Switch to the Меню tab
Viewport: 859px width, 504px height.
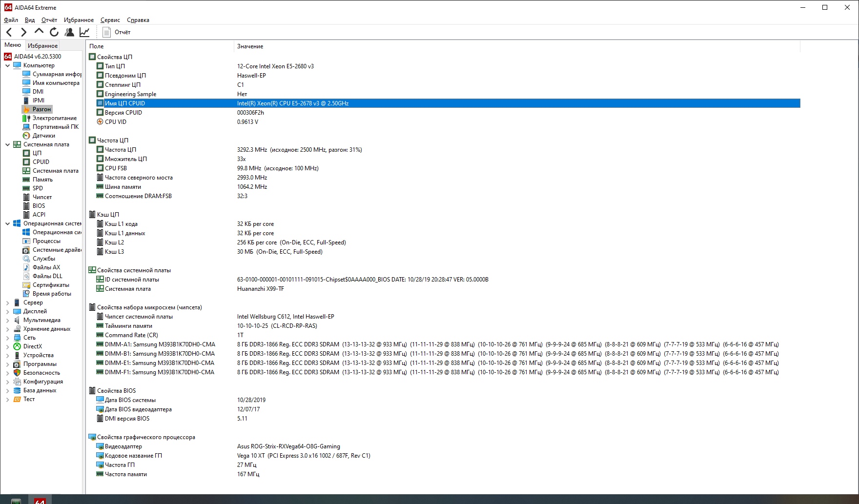pyautogui.click(x=13, y=45)
